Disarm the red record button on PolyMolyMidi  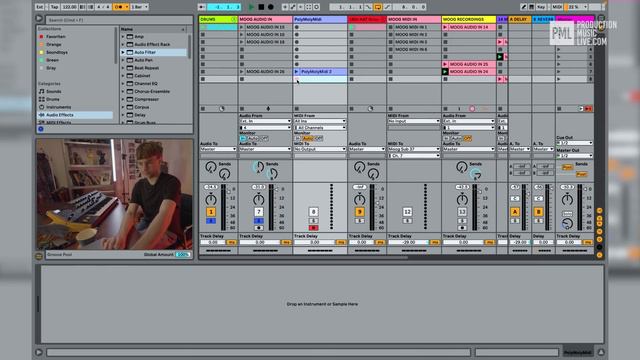(313, 228)
